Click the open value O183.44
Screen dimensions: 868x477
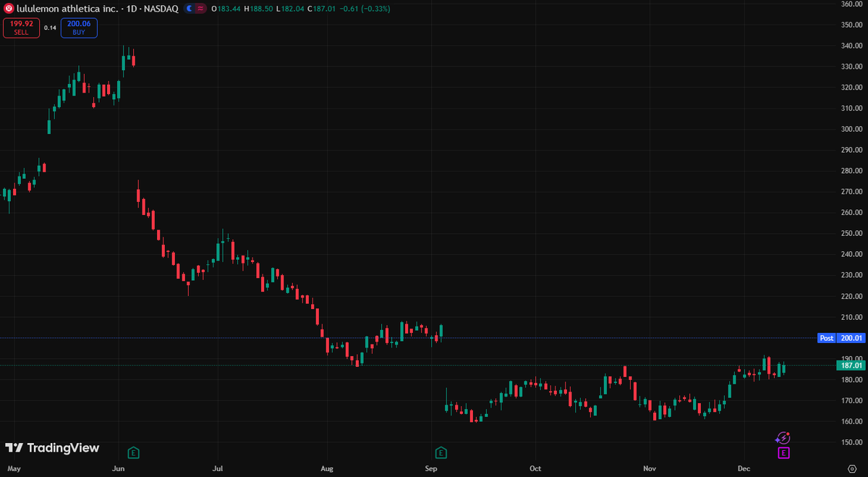click(225, 9)
